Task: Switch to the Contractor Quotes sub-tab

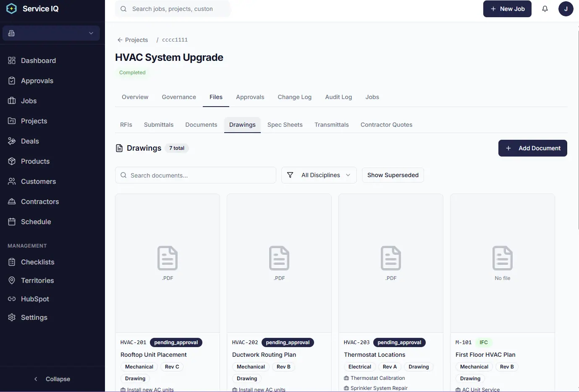Action: click(x=386, y=125)
